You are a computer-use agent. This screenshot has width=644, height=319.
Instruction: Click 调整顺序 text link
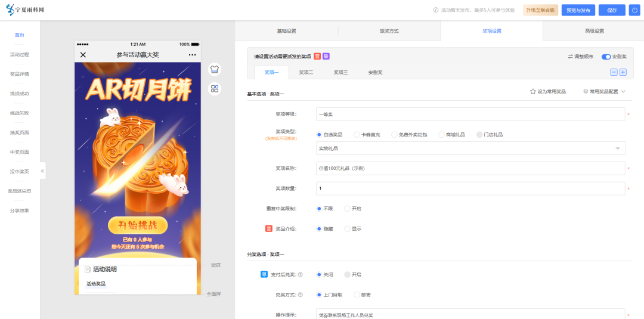pos(584,57)
